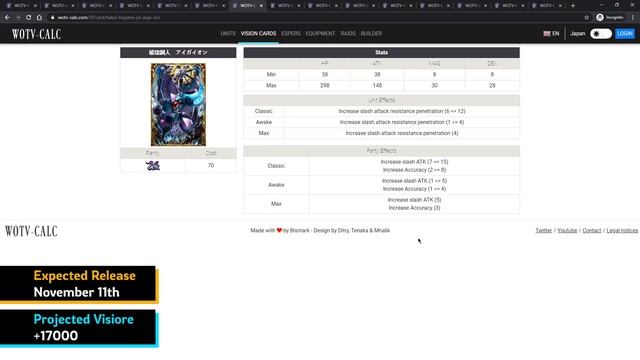Image resolution: width=640 pixels, height=360 pixels.
Task: Open the EQUIPMENT section
Action: click(x=320, y=33)
